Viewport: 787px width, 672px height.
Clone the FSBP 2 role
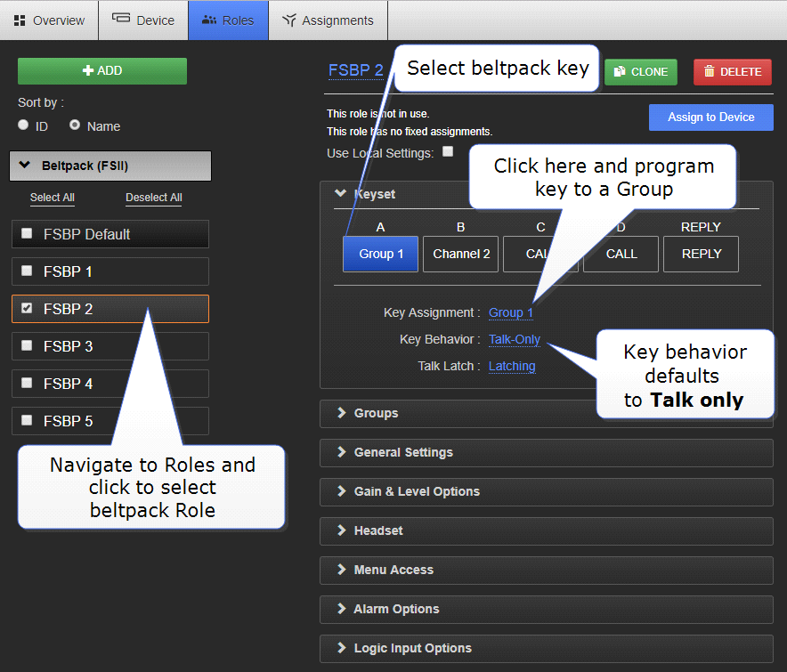click(x=641, y=72)
